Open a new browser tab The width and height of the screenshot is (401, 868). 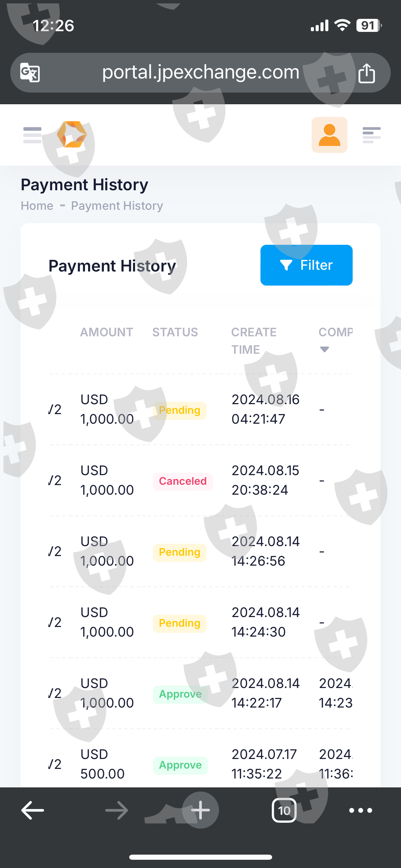(200, 810)
